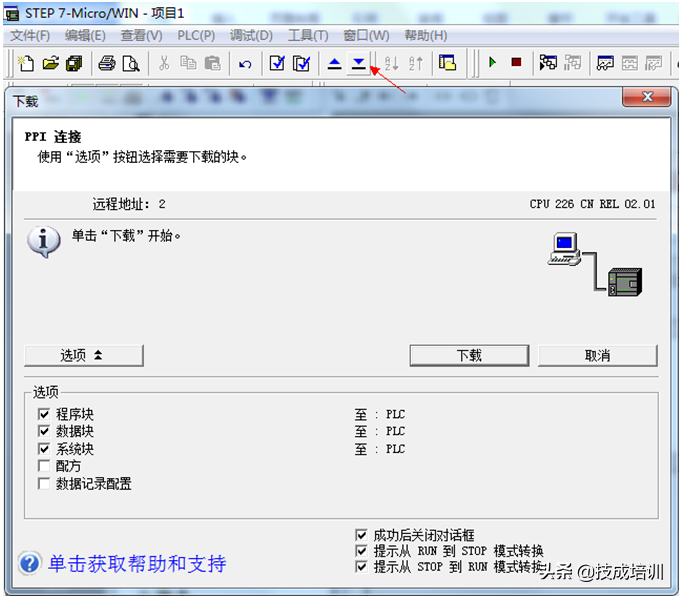This screenshot has height=596, width=679.
Task: Open status chart monitoring icon
Action: [605, 63]
